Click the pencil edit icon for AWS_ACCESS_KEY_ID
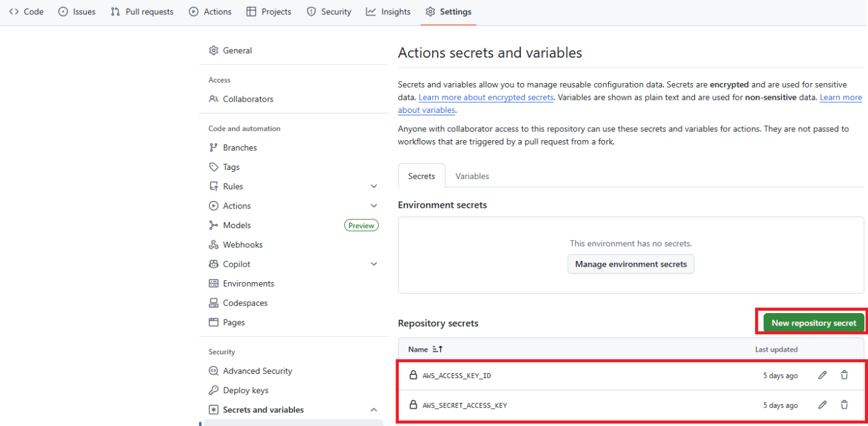Viewport: 868px width, 426px height. click(x=822, y=375)
